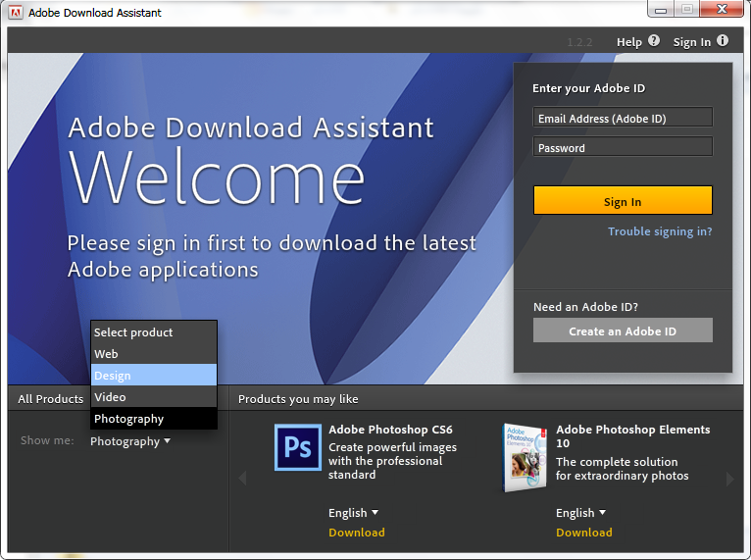Click the Adobe logo in title bar

point(16,12)
